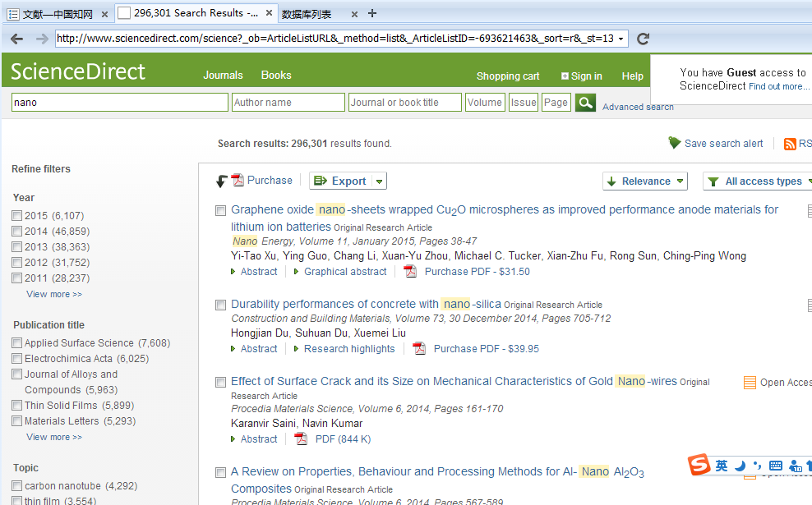Click the select-all arrow icon beside Purchase
Viewport: 812px width, 505px height.
[221, 181]
